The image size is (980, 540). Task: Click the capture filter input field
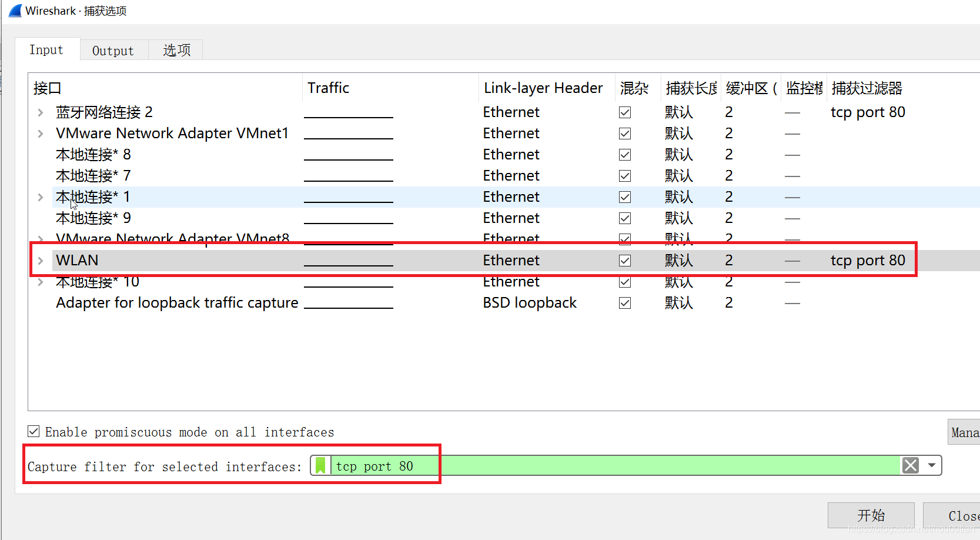615,465
